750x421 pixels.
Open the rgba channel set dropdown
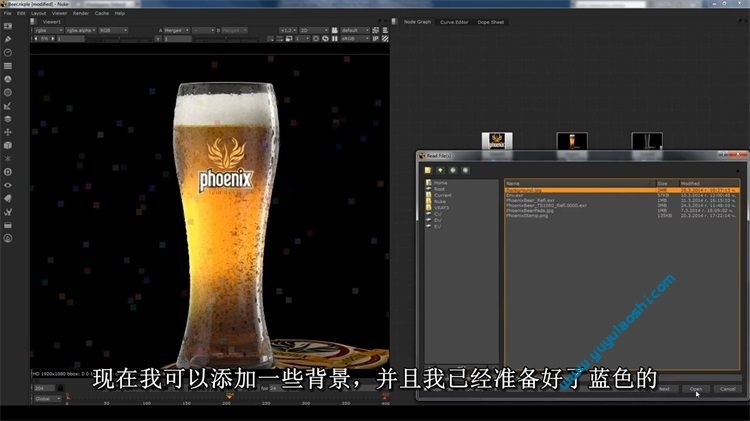coord(48,30)
